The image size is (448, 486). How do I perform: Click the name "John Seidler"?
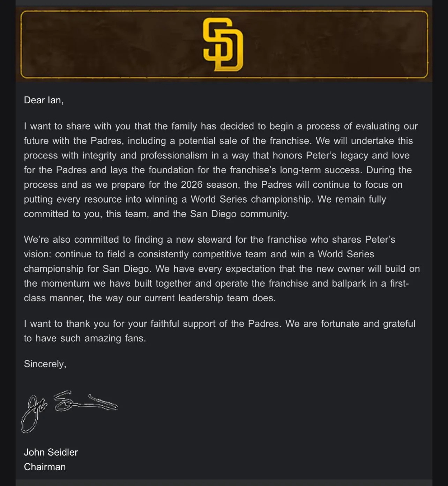tap(51, 452)
